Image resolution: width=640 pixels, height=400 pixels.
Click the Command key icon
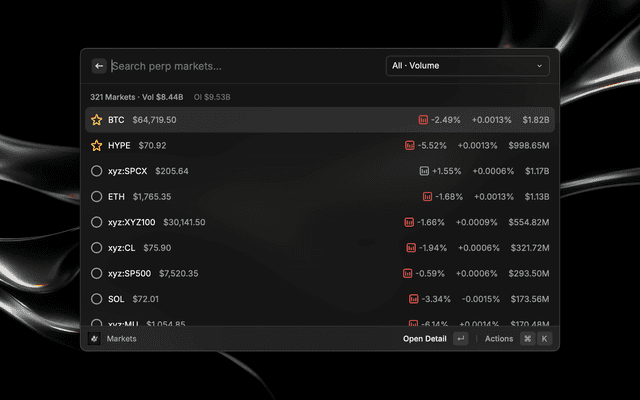click(528, 339)
